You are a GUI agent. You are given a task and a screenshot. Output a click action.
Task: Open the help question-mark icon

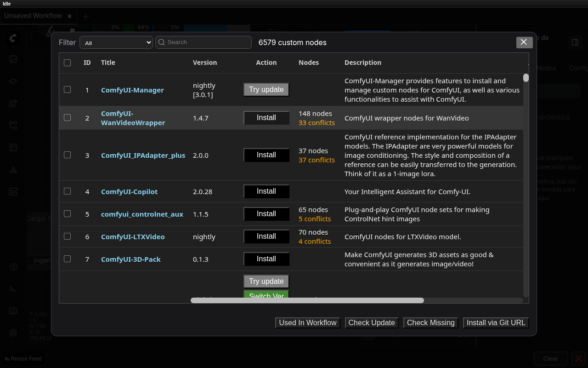[13, 267]
